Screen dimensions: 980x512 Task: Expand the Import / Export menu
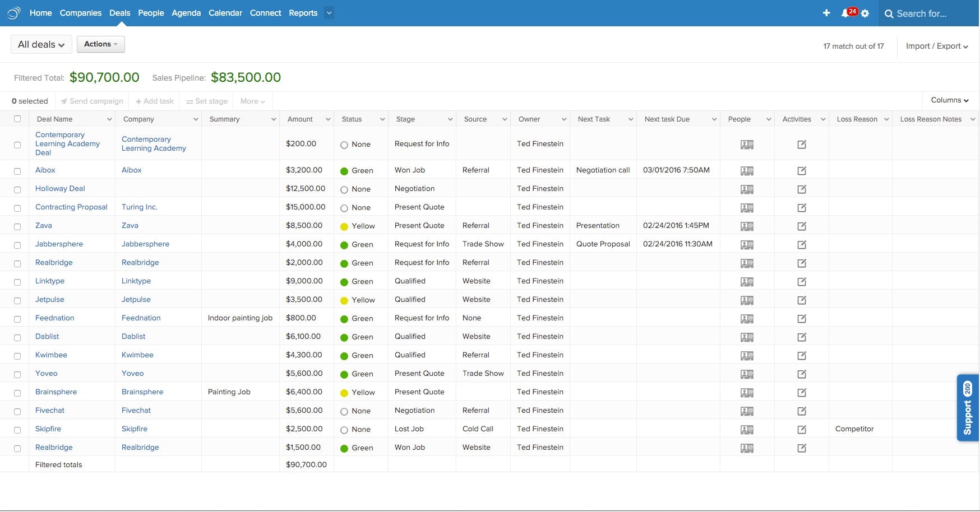click(937, 46)
